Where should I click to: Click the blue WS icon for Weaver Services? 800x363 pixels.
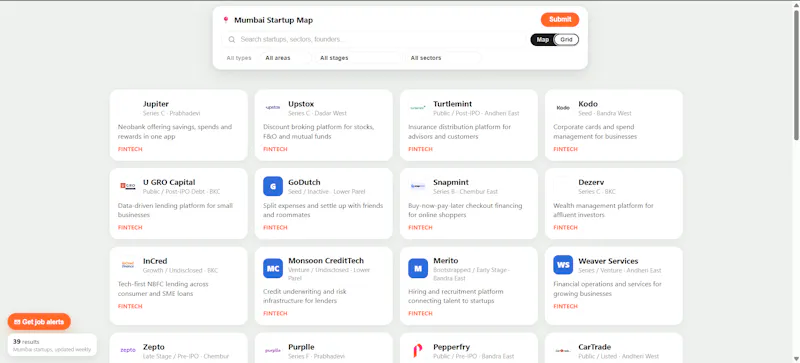(x=563, y=265)
